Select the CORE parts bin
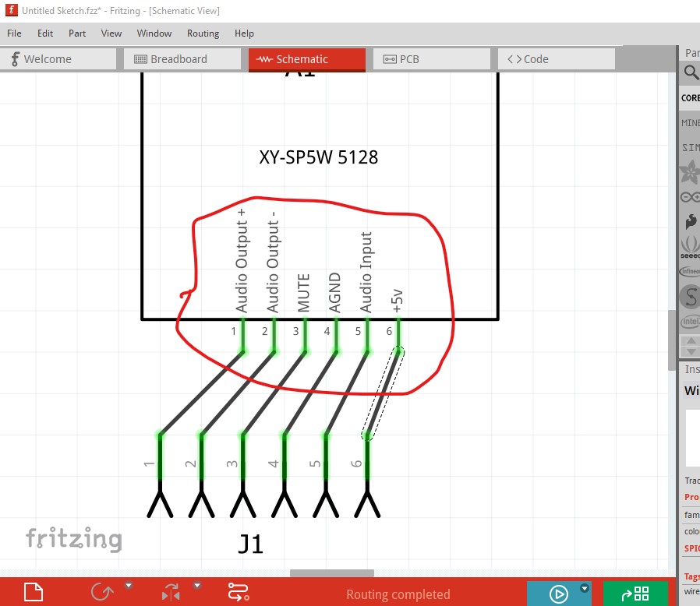The image size is (700, 606). tap(691, 98)
